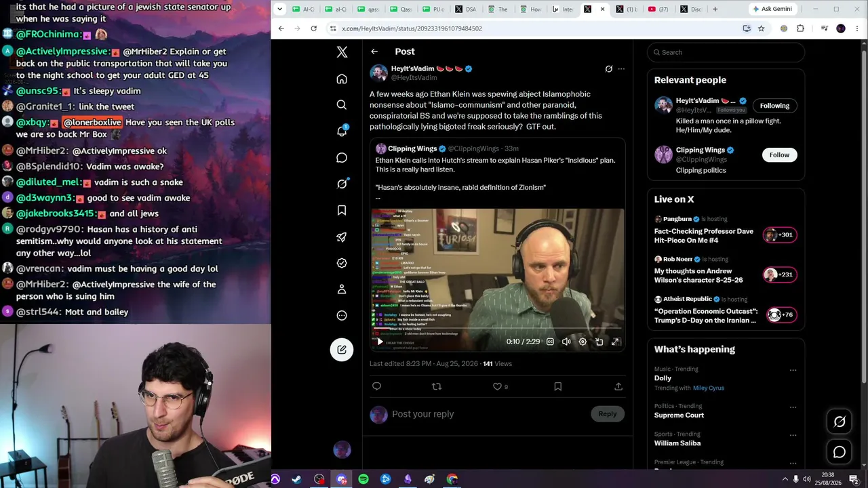Image resolution: width=868 pixels, height=488 pixels.
Task: Open the Chrome extensions puzzle icon
Action: point(800,28)
